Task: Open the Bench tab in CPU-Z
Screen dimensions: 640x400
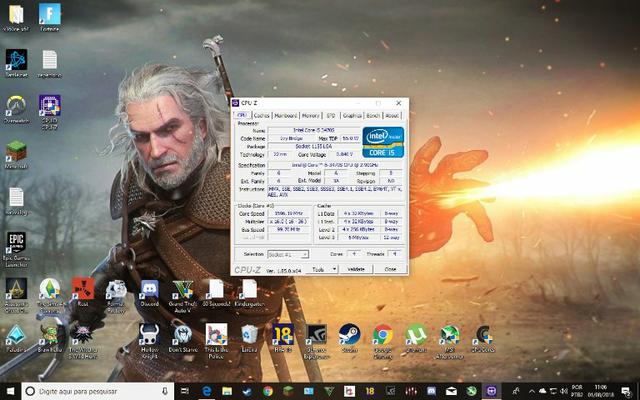Action: 373,116
